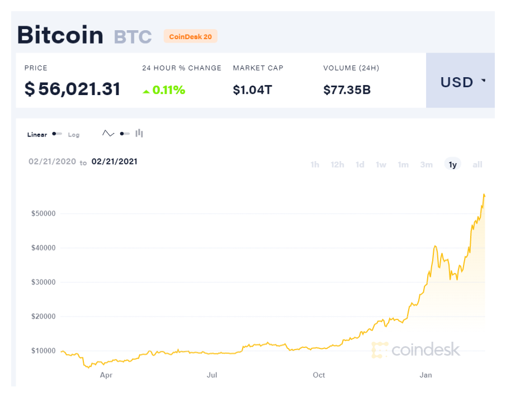
Task: Open the USD currency dropdown
Action: tap(460, 82)
